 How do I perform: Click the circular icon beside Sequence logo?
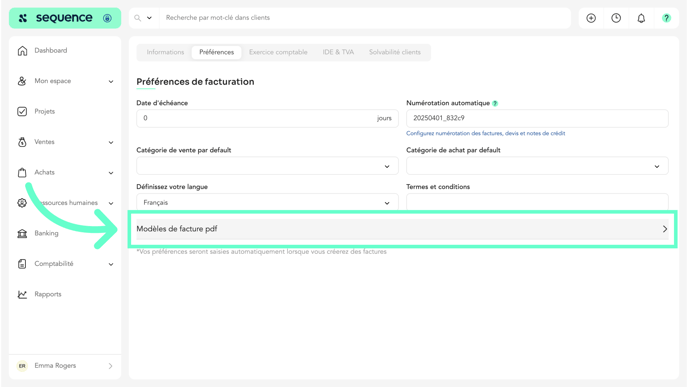point(107,18)
